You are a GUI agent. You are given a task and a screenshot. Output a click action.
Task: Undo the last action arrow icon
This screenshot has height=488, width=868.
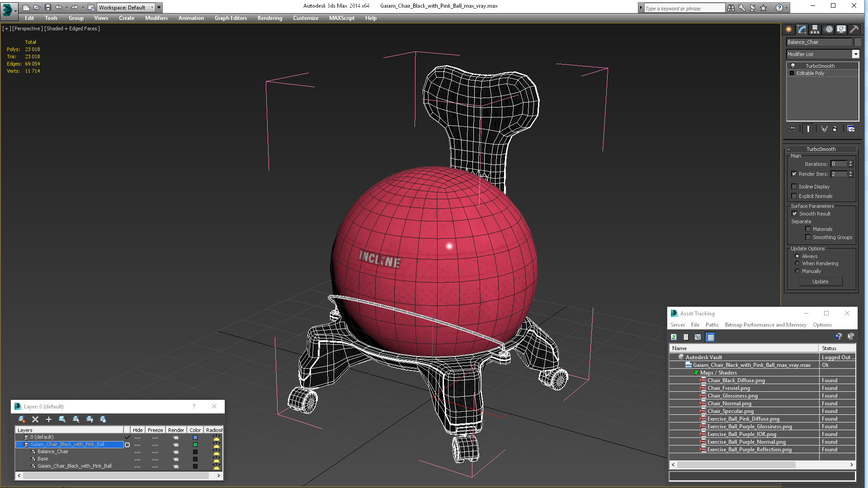58,7
